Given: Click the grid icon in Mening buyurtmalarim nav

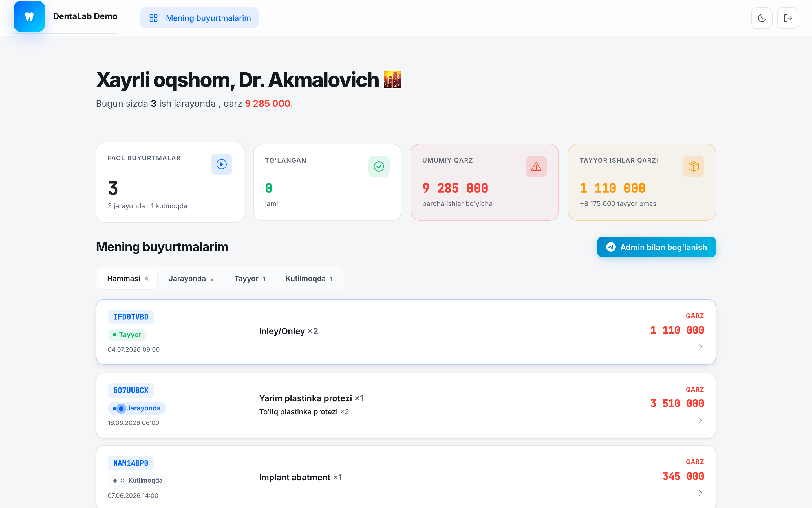Looking at the screenshot, I should 153,18.
